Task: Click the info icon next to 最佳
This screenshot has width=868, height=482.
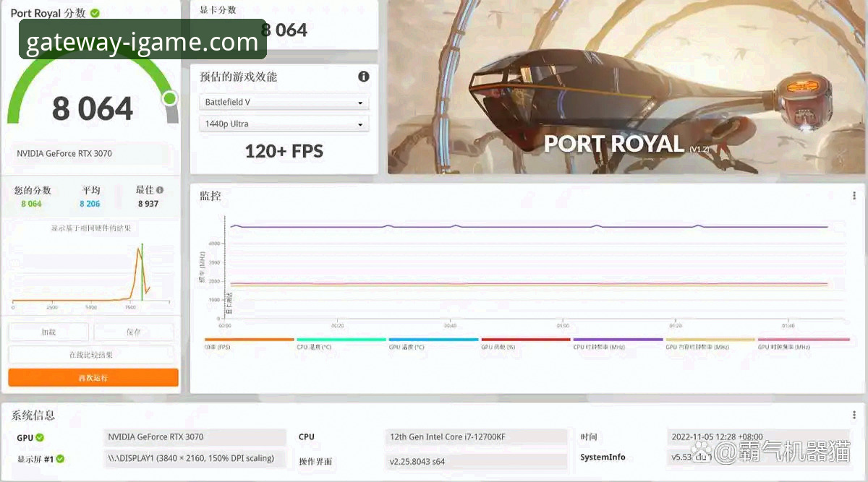Action: (160, 190)
